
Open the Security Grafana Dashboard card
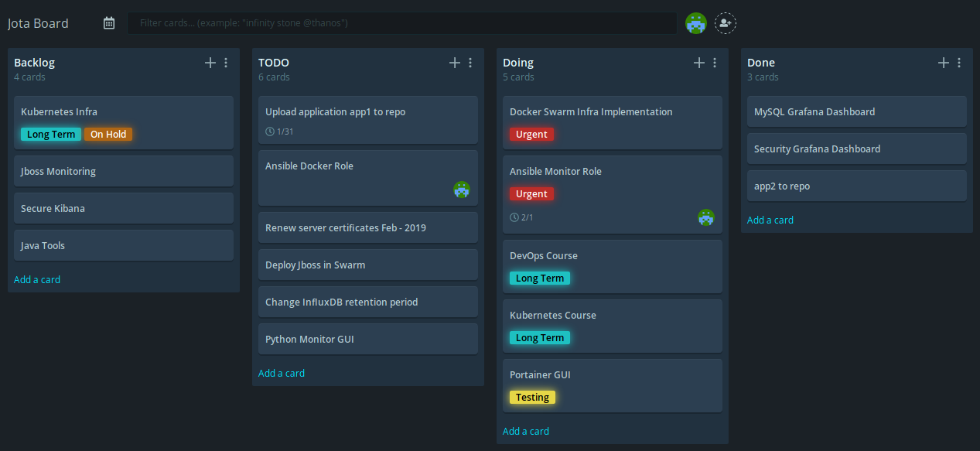click(857, 149)
